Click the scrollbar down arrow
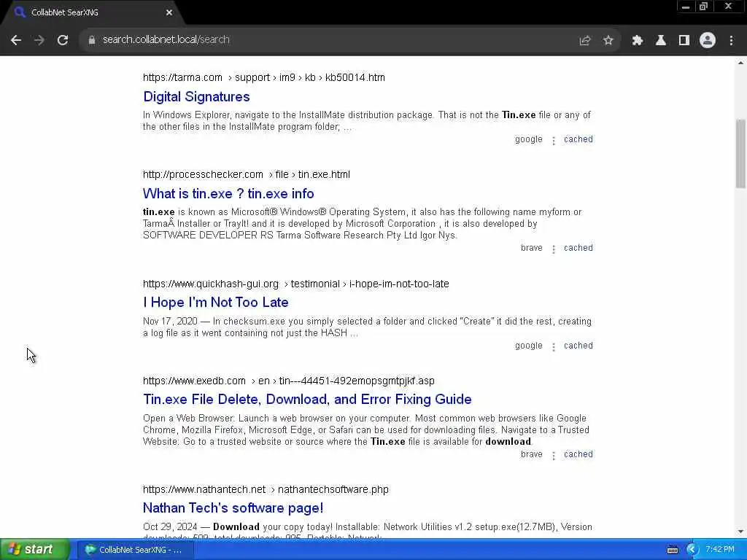Screen dimensions: 747x560 coord(740,532)
